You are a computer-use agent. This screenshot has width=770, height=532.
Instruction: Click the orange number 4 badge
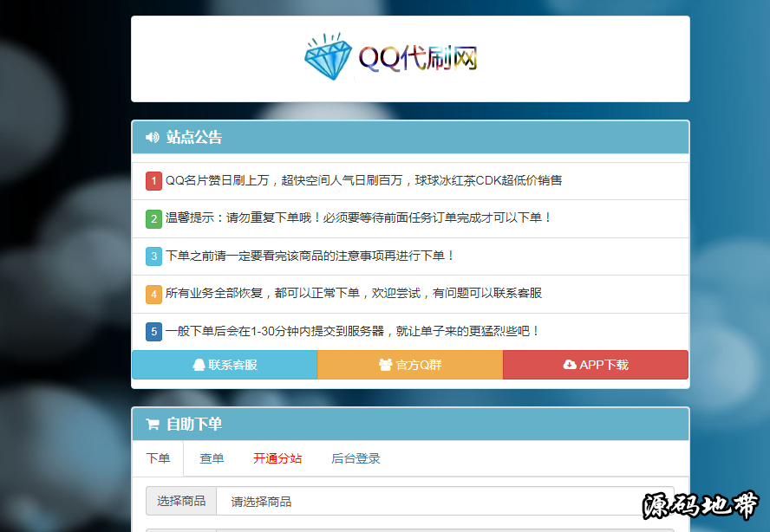(x=153, y=294)
